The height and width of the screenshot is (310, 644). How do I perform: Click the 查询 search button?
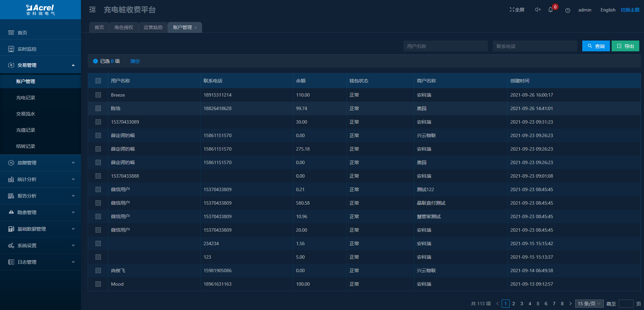[x=596, y=46]
